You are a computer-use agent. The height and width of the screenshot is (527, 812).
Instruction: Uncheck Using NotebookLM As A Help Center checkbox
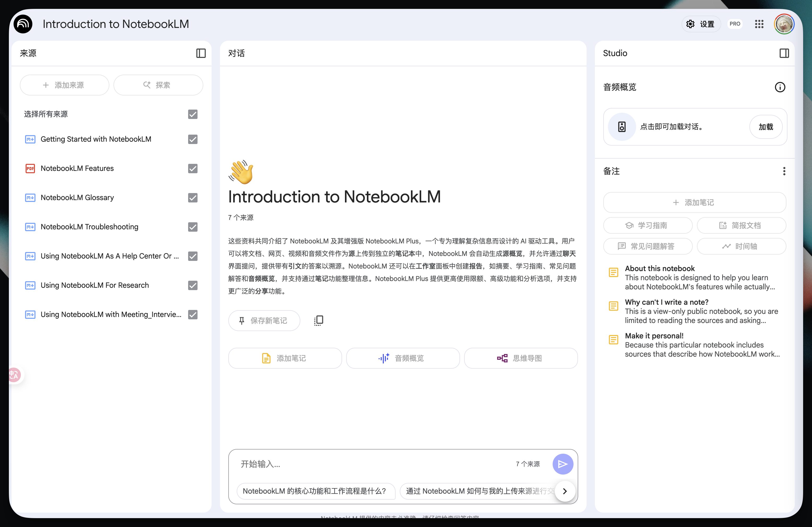(x=193, y=256)
